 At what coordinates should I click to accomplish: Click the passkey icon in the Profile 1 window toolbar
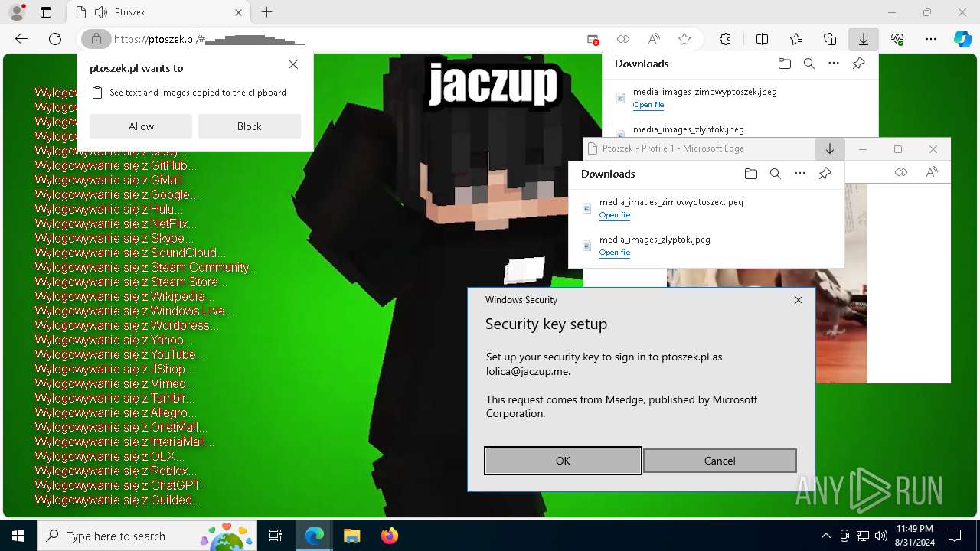click(901, 172)
